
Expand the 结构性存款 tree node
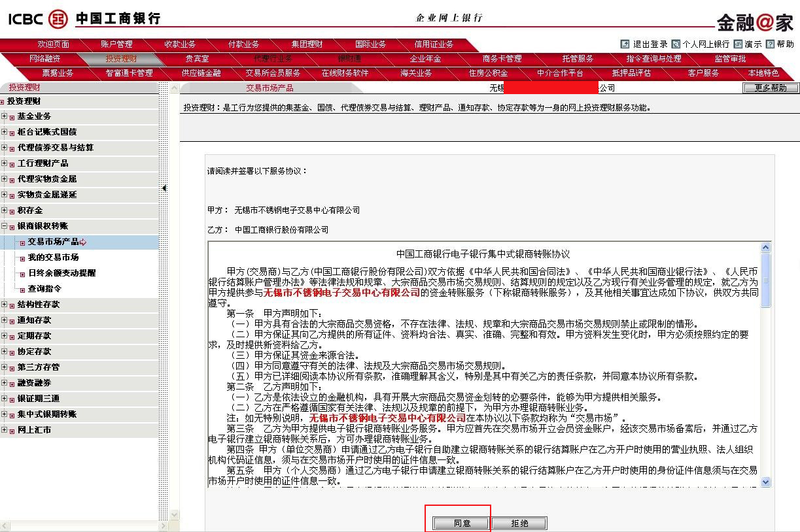[x=5, y=305]
